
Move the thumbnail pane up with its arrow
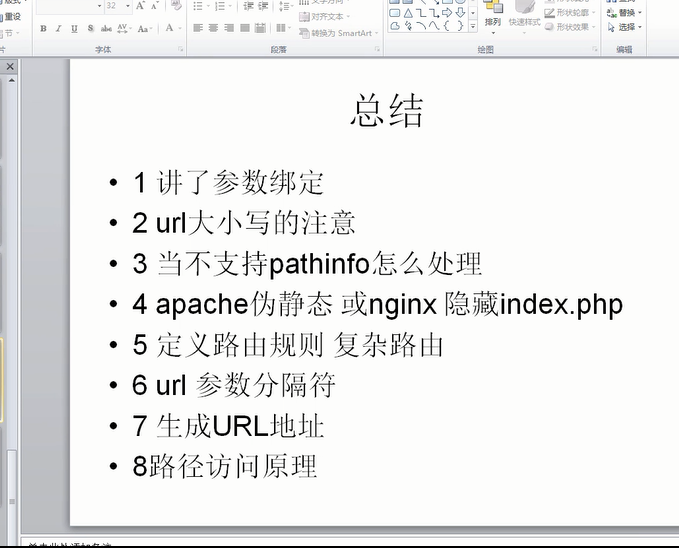12,81
